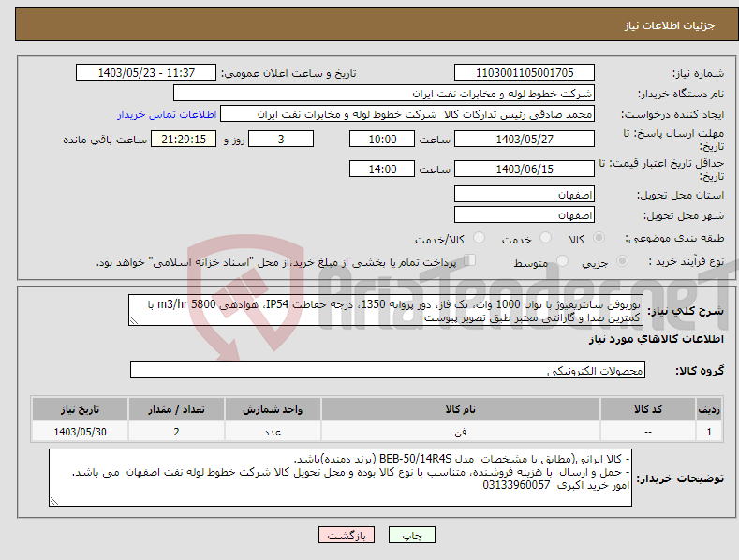Click the بازگشت (back) button

347,535
